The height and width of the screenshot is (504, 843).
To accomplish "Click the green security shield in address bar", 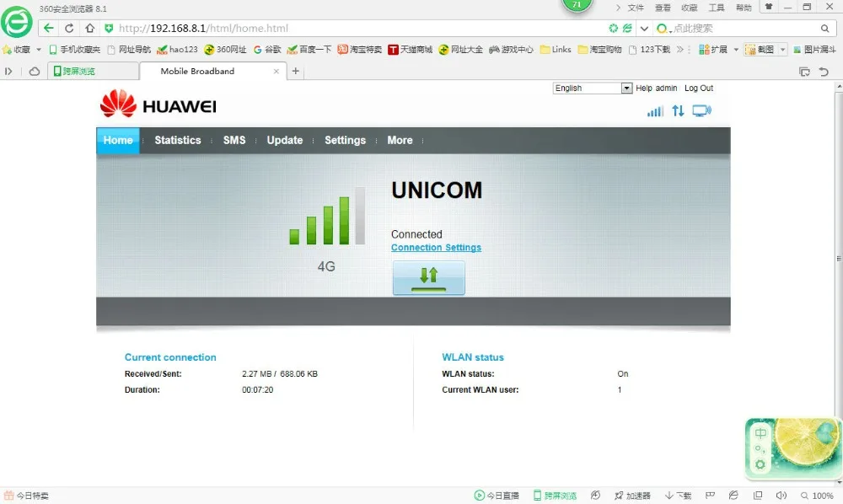I will point(109,28).
